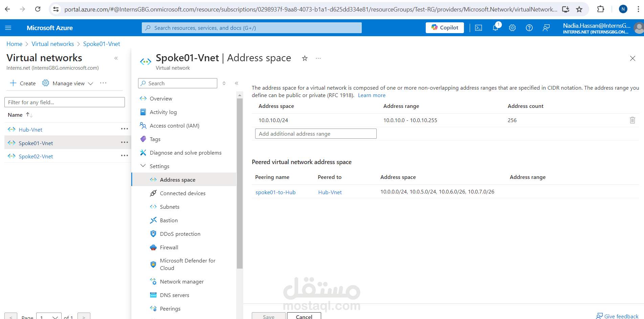Viewport: 644px width, 319px height.
Task: Open more options for Spoke02-Vnet row
Action: tap(125, 156)
